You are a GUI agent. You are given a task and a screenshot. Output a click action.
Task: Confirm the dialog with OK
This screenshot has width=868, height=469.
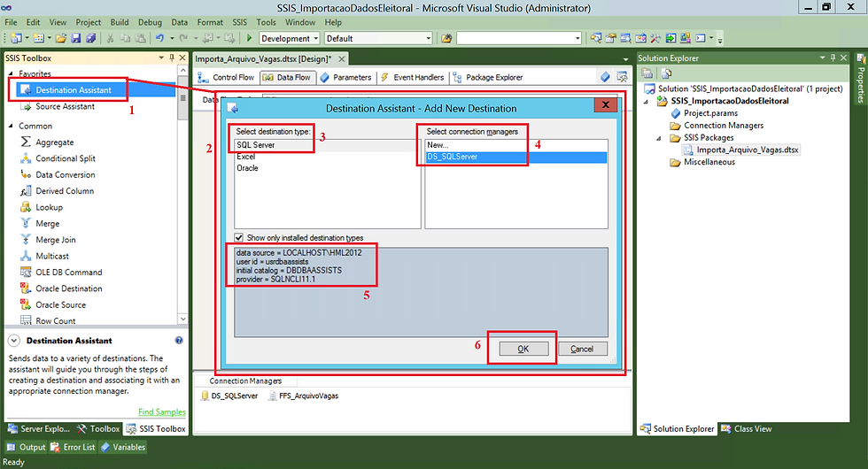click(x=523, y=349)
